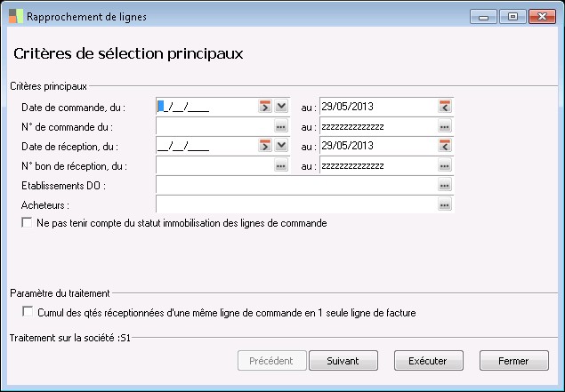Browse ending order number lookup button
This screenshot has width=565, height=392.
click(x=445, y=126)
